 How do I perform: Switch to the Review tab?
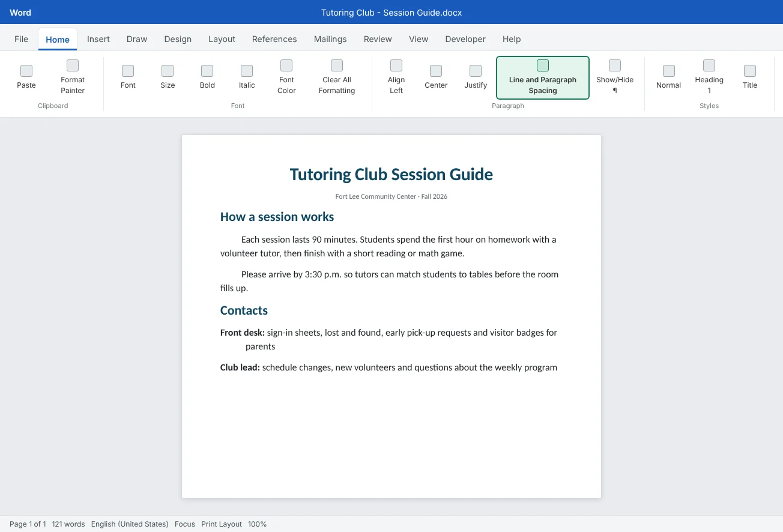pos(378,39)
